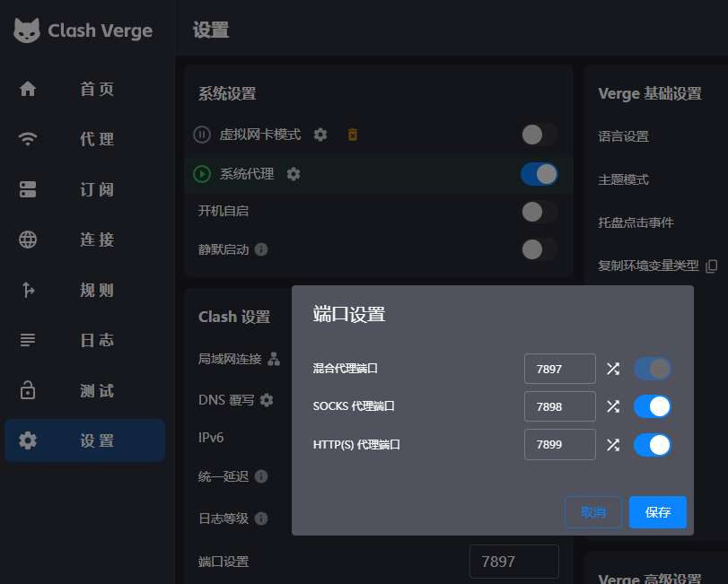Click the trash icon beside 虚拟网卡模式
The width and height of the screenshot is (728, 584).
point(351,135)
